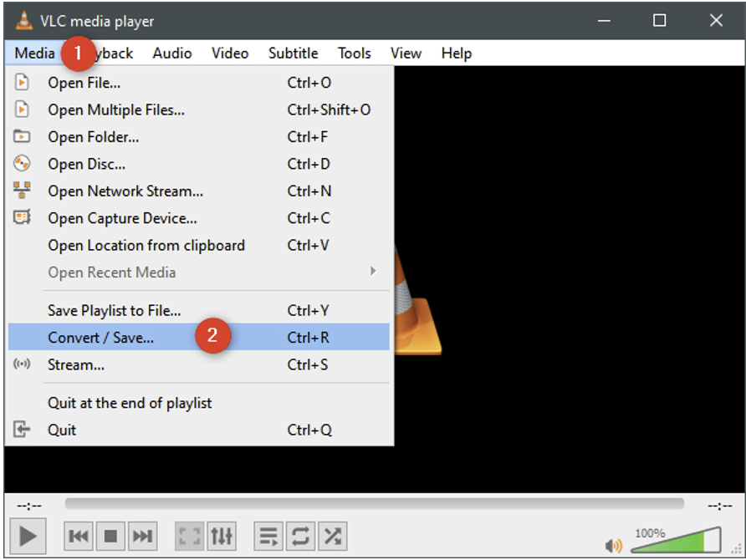Image resolution: width=746 pixels, height=560 pixels.
Task: Click the Ctrl+V shortcut text
Action: tap(308, 245)
